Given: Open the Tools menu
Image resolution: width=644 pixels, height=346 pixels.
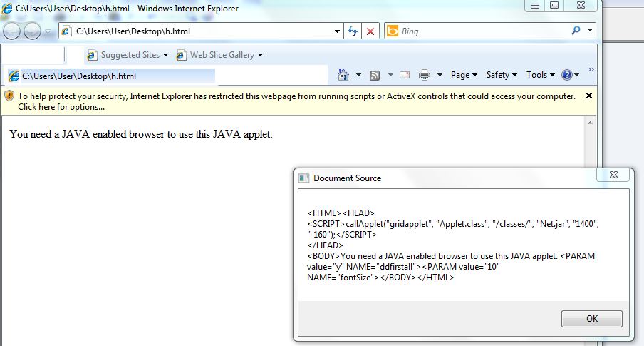Looking at the screenshot, I should pyautogui.click(x=541, y=75).
